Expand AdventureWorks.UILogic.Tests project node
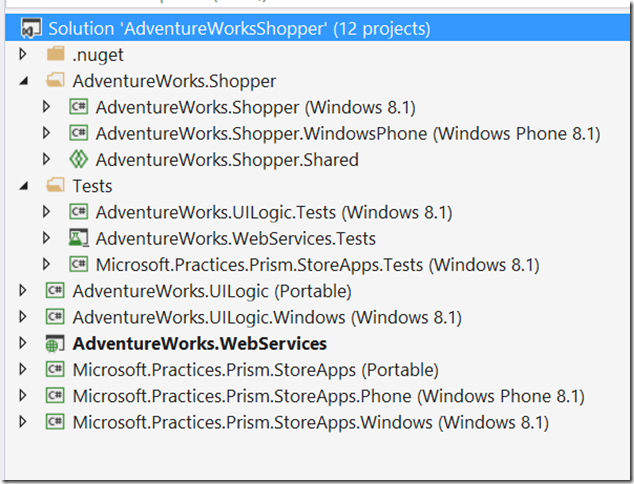This screenshot has height=484, width=634. pyautogui.click(x=46, y=212)
